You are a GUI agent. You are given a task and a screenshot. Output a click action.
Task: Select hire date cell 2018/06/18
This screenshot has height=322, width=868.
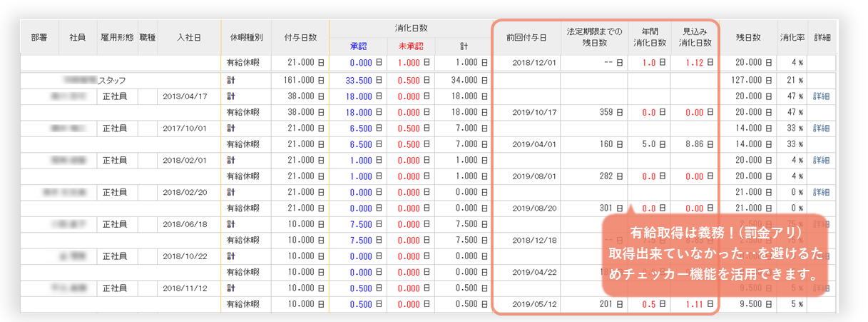tap(184, 224)
